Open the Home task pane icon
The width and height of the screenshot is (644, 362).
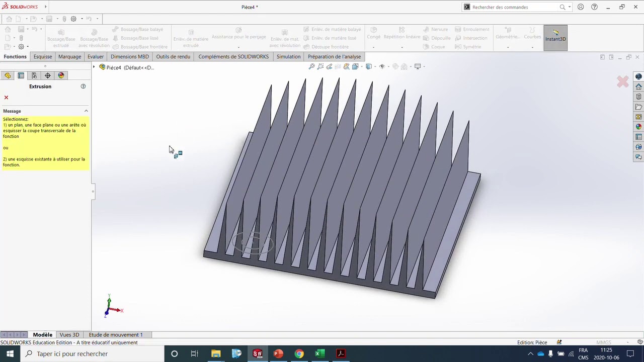click(638, 87)
